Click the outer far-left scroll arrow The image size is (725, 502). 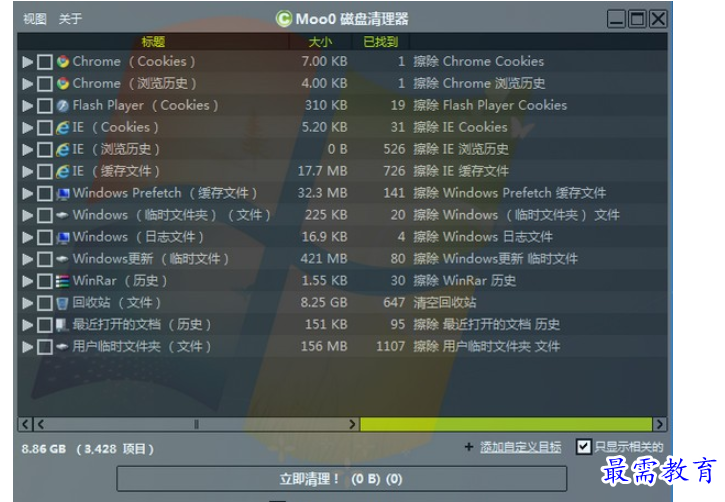[25, 424]
